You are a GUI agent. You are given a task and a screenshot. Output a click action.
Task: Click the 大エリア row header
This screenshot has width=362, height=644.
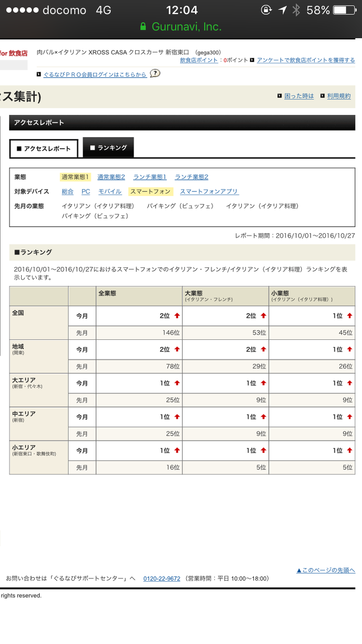click(x=39, y=390)
